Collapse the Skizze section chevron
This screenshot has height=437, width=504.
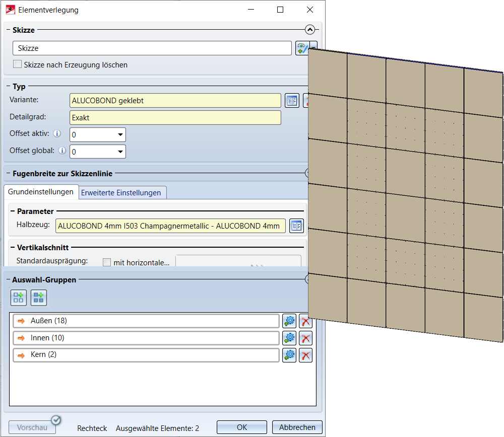click(x=310, y=30)
